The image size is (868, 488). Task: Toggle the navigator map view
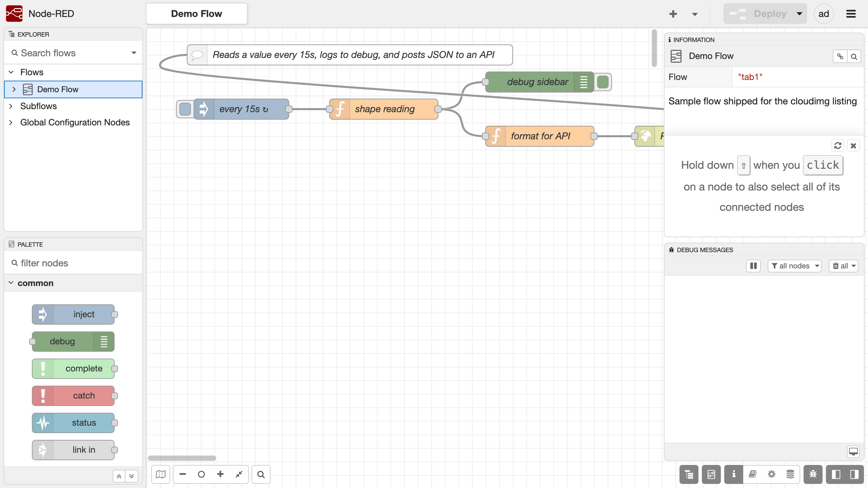tap(161, 474)
